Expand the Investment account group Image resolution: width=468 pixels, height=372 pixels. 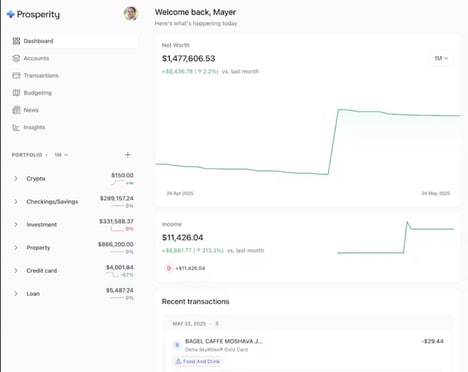(16, 225)
